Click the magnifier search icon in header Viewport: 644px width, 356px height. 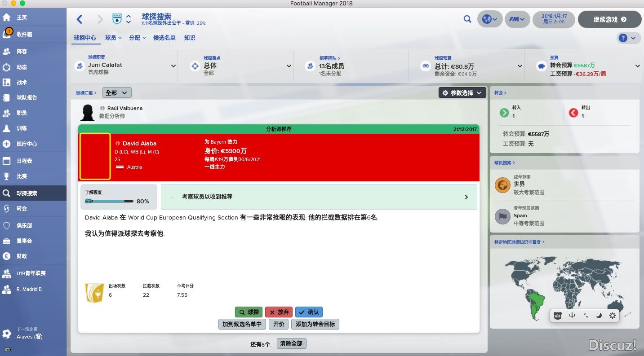tap(467, 19)
